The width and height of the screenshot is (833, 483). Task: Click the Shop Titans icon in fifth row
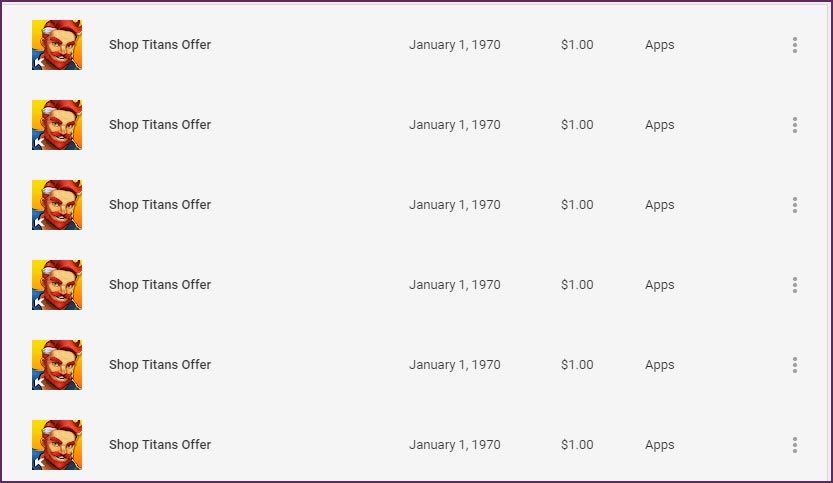pos(57,365)
